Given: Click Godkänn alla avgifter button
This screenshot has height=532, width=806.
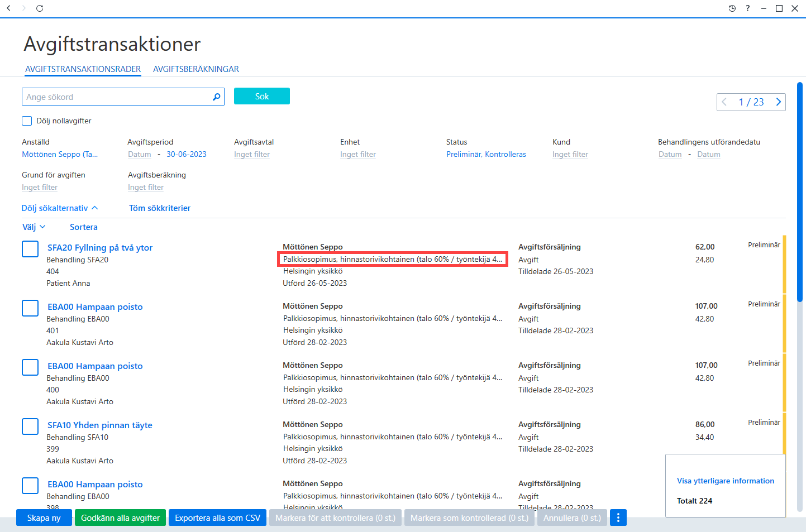Looking at the screenshot, I should [121, 517].
